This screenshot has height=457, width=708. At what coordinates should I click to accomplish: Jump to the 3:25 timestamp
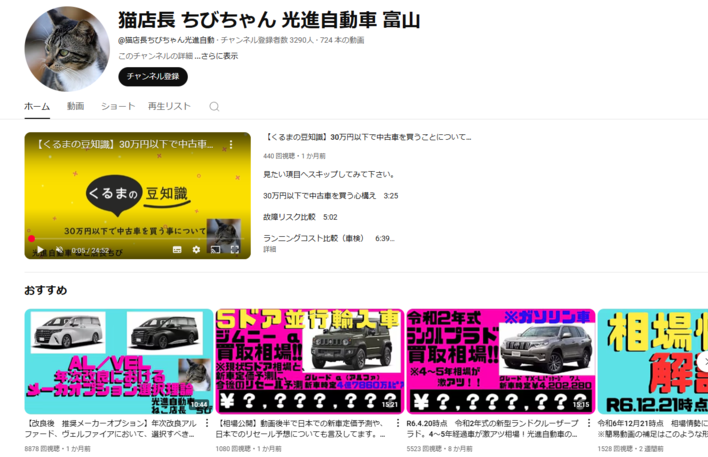pyautogui.click(x=391, y=196)
